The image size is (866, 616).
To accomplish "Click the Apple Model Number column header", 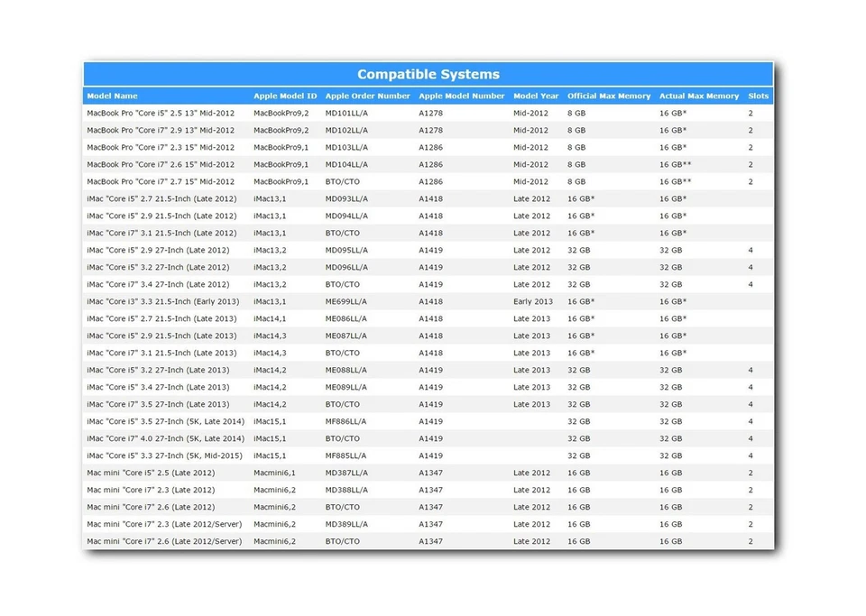I will point(462,96).
